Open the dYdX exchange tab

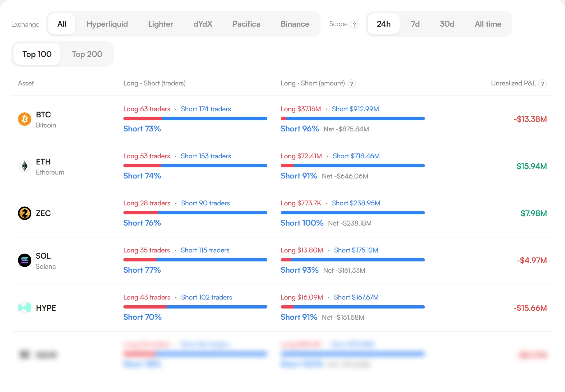tap(203, 24)
